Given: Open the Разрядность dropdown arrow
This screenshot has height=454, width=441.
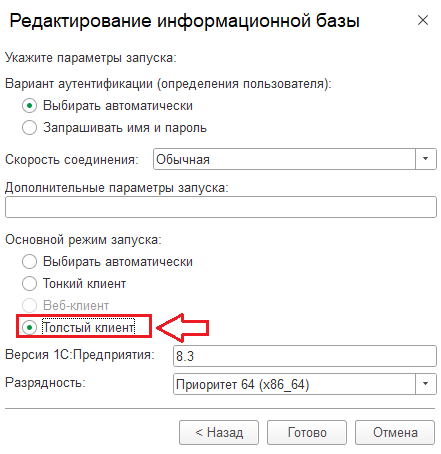Looking at the screenshot, I should (x=426, y=384).
